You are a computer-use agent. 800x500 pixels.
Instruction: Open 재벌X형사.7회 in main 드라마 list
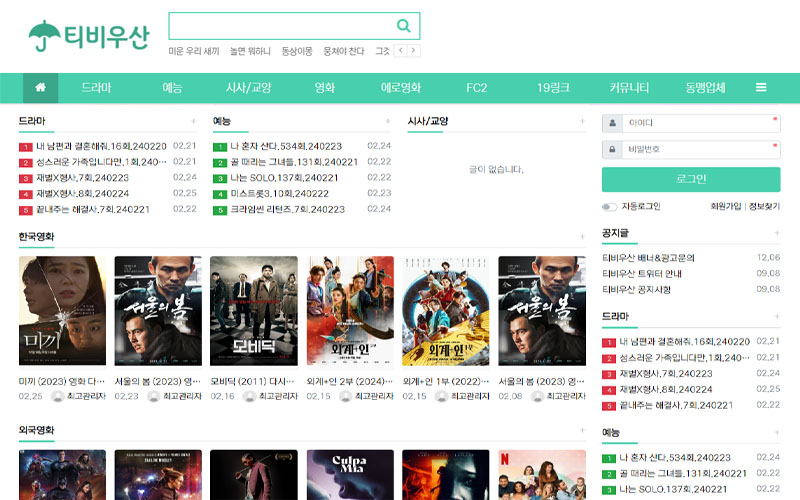82,178
